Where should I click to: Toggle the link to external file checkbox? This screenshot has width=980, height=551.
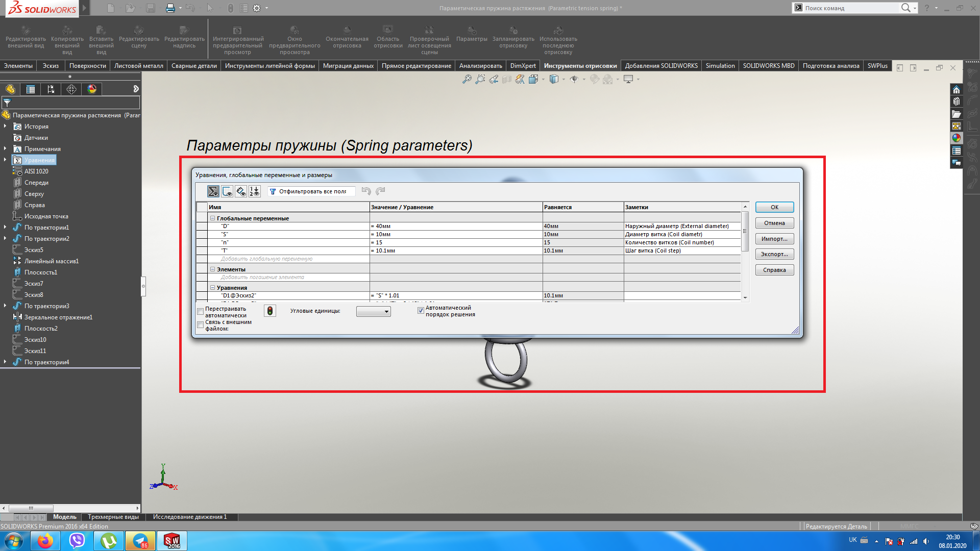coord(201,324)
